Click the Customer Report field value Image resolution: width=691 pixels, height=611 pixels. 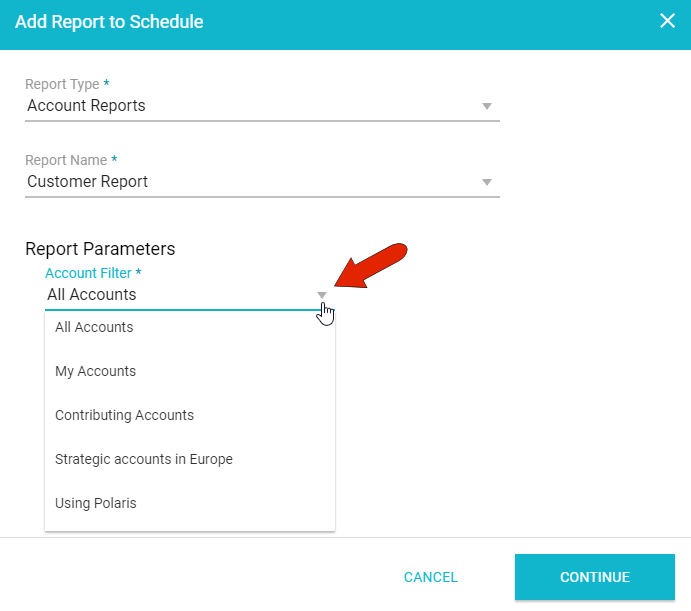[88, 182]
